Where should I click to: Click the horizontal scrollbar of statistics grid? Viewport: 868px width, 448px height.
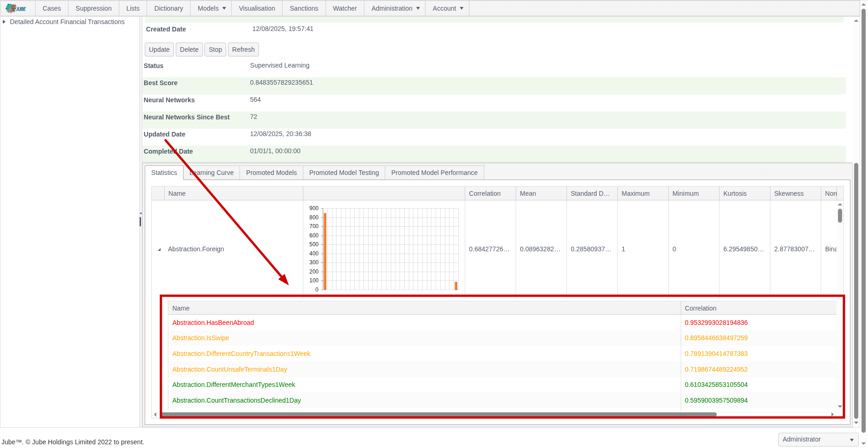tap(438, 414)
